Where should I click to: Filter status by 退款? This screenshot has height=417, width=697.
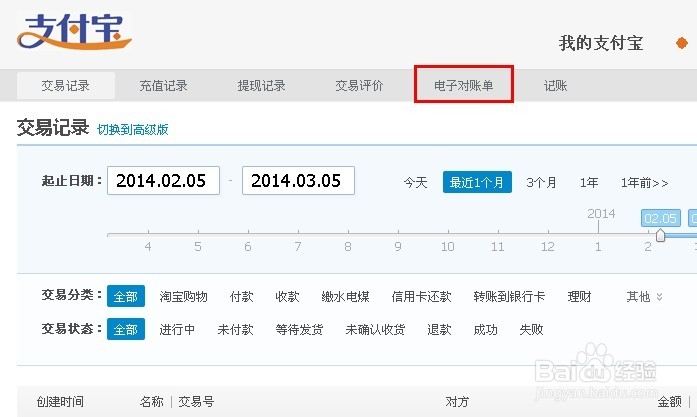point(439,329)
